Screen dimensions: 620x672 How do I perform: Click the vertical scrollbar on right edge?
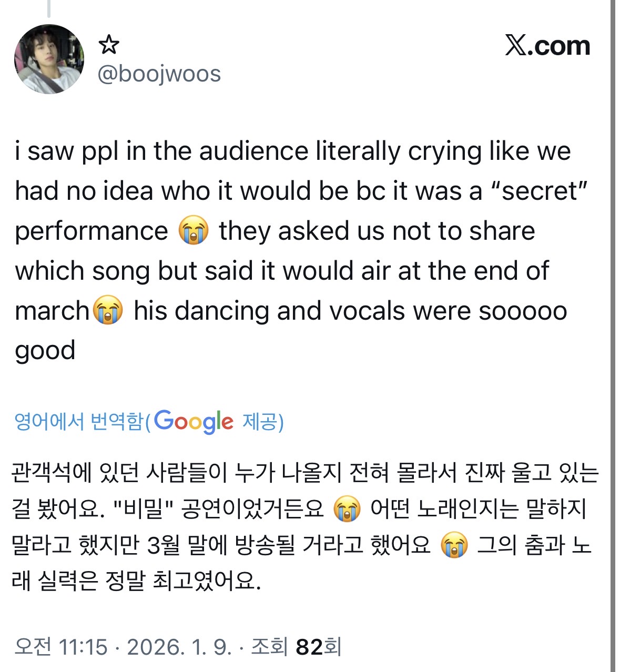pyautogui.click(x=613, y=336)
